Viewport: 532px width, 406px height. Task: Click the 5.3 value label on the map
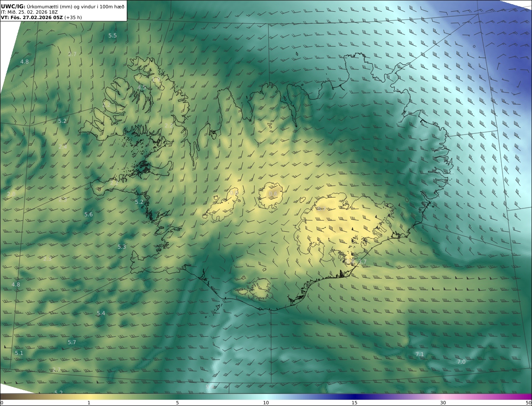tap(121, 247)
